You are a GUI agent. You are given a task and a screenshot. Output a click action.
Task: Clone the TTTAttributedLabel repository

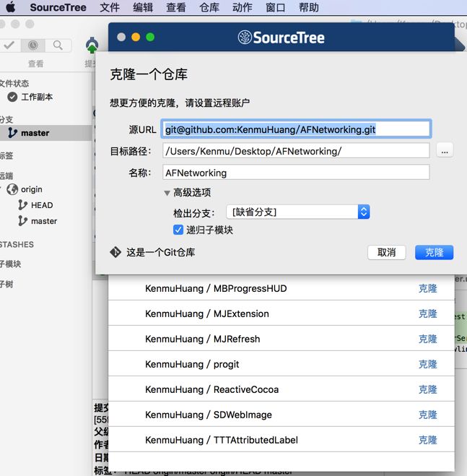[x=427, y=440]
